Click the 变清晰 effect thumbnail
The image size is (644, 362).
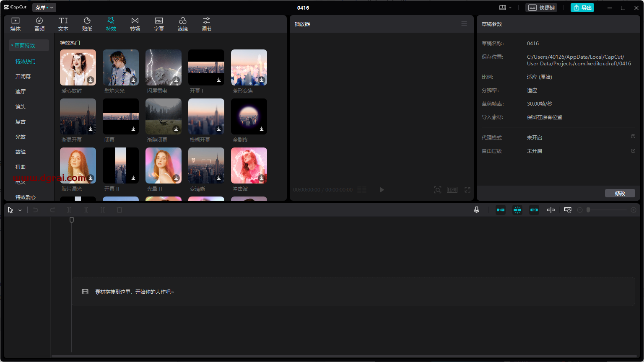pyautogui.click(x=206, y=165)
